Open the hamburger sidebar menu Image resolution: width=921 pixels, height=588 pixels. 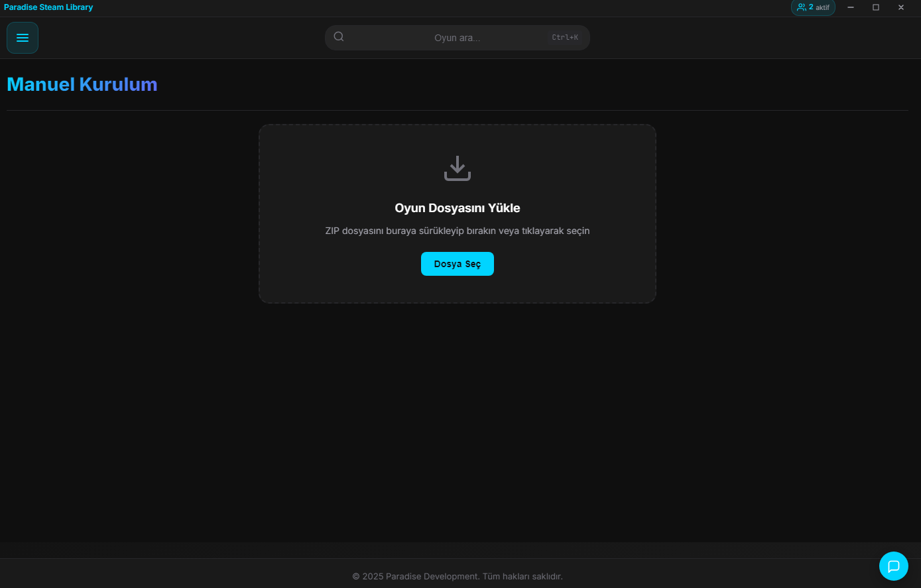[23, 38]
